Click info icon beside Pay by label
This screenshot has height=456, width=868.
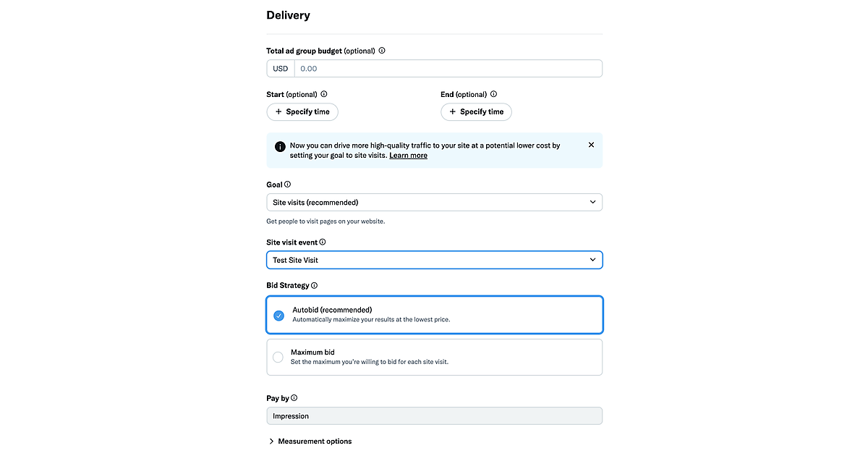(x=294, y=398)
